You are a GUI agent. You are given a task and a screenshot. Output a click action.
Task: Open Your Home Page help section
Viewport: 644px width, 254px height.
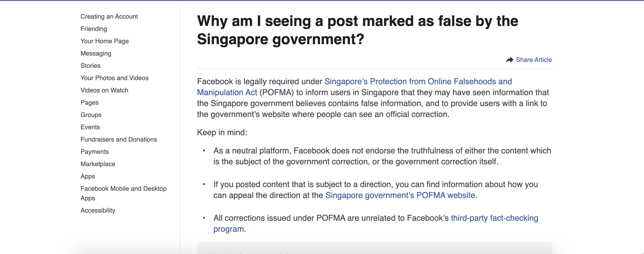tap(104, 41)
